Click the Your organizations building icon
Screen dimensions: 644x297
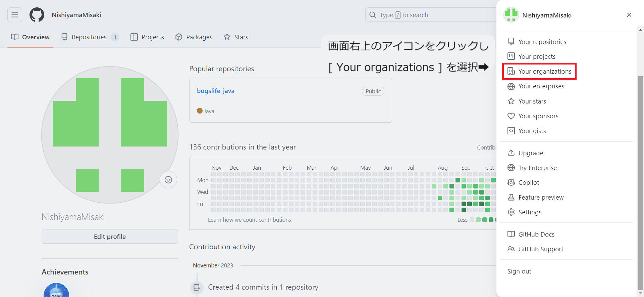511,71
